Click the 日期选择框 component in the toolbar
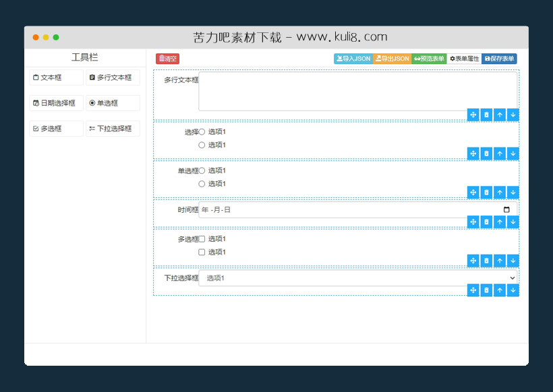 pos(55,102)
